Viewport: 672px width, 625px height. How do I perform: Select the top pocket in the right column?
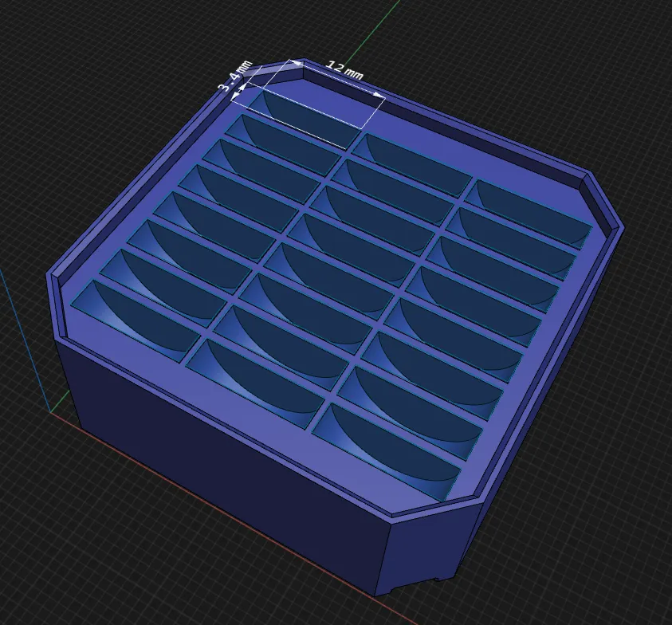click(x=529, y=213)
